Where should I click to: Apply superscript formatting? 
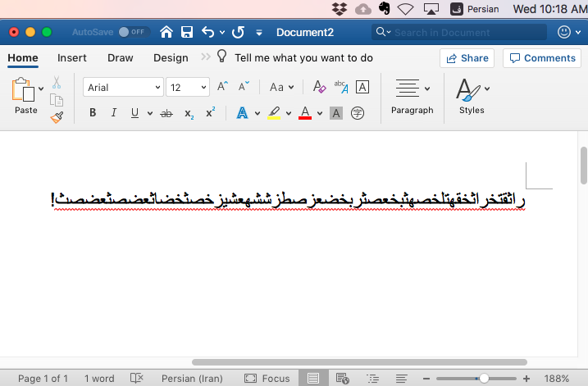(211, 112)
